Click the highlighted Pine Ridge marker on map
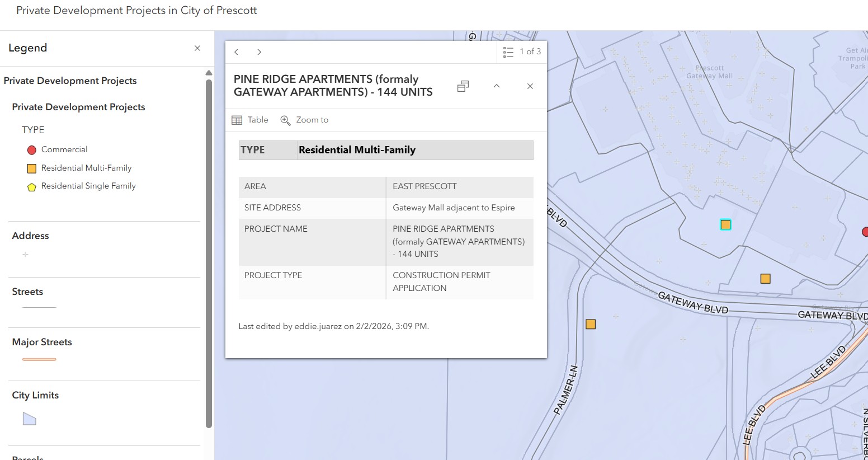The height and width of the screenshot is (460, 868). coord(725,224)
